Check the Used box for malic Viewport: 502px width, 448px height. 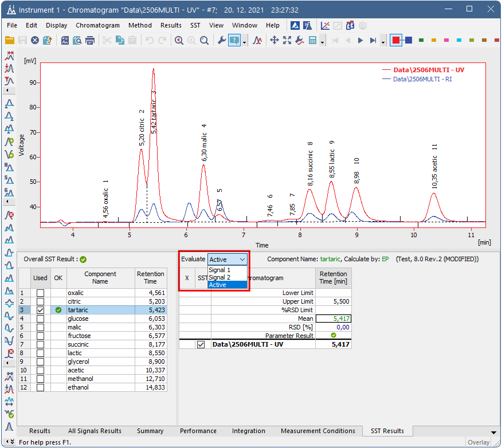pyautogui.click(x=40, y=327)
